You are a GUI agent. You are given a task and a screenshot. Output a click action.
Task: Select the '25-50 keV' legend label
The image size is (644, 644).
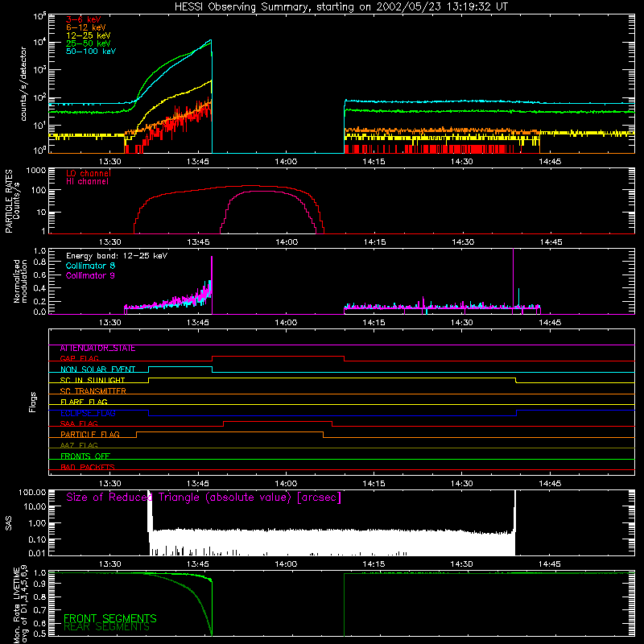[89, 43]
